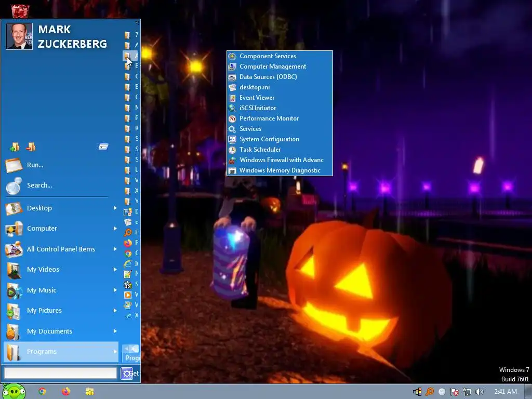Launch Computer Management
532x399 pixels.
280,66
